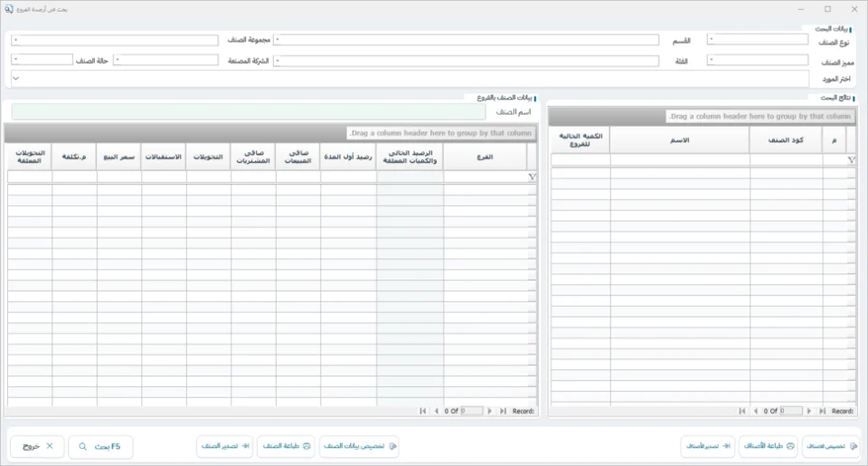This screenshot has height=466, width=868.
Task: Open the حالة الصنف dropdown
Action: tap(42, 60)
